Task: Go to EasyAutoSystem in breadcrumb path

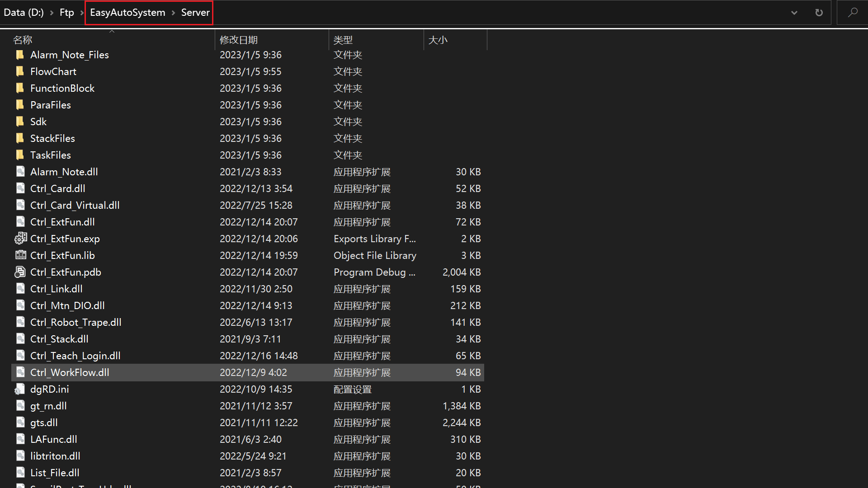Action: (127, 13)
